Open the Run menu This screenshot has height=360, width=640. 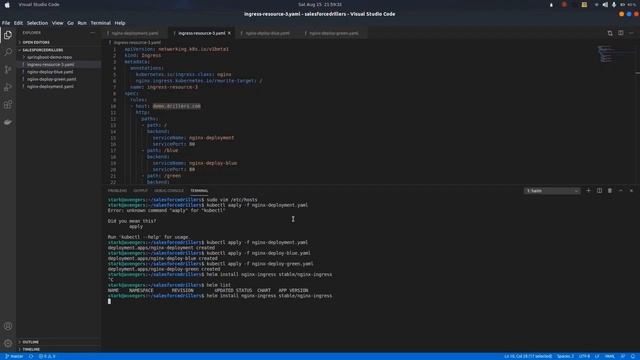(x=82, y=23)
